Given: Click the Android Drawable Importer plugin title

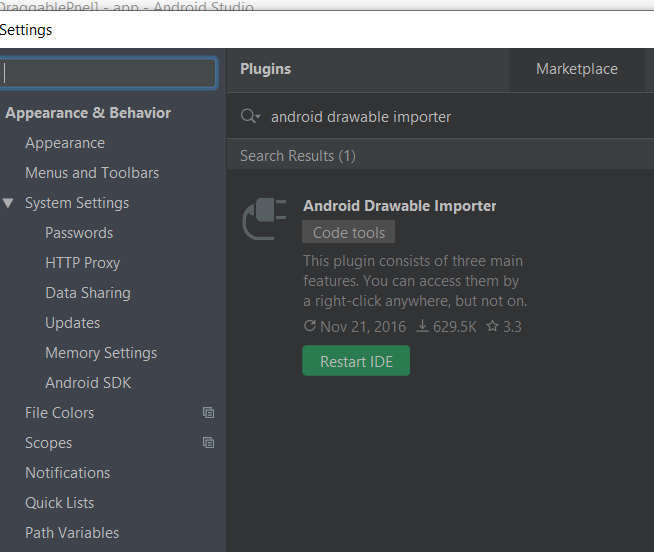Looking at the screenshot, I should pos(400,206).
